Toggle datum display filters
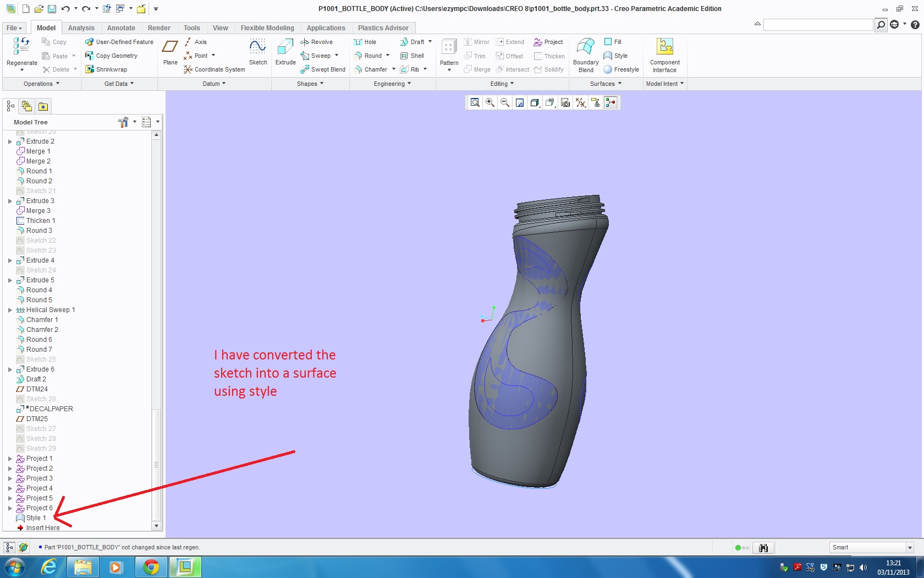The width and height of the screenshot is (924, 578). (581, 102)
